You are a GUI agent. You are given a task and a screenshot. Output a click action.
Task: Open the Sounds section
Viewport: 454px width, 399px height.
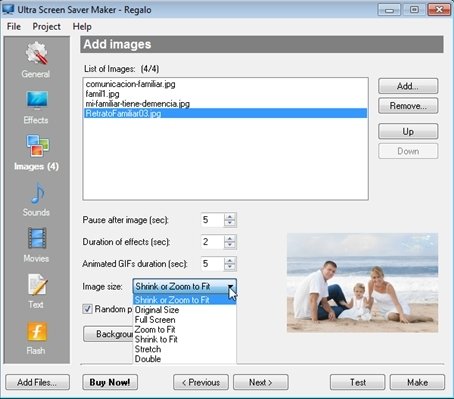[x=36, y=199]
